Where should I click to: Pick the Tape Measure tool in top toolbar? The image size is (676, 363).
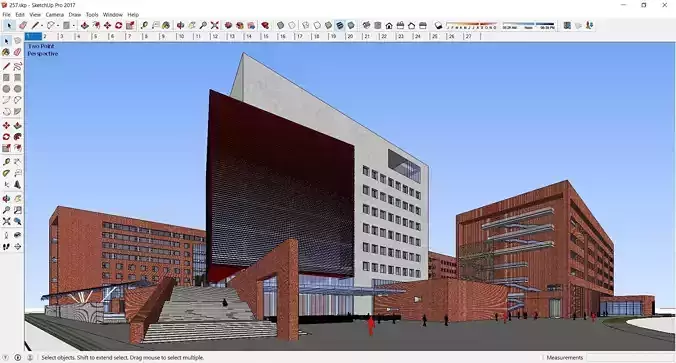click(144, 26)
